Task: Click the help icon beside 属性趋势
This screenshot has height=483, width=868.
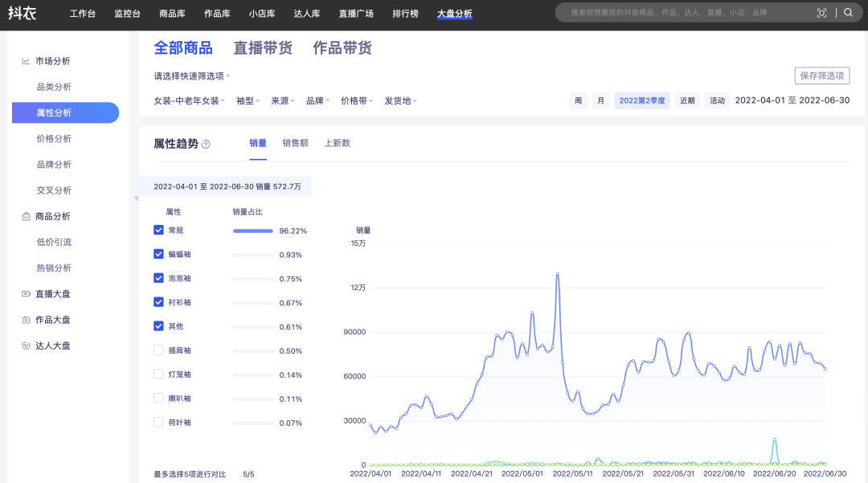Action: [206, 145]
